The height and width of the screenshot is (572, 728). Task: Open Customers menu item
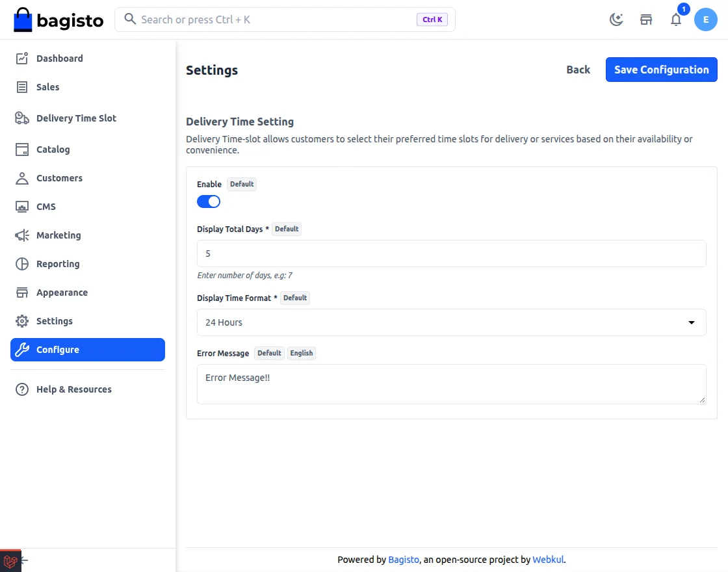click(x=88, y=178)
